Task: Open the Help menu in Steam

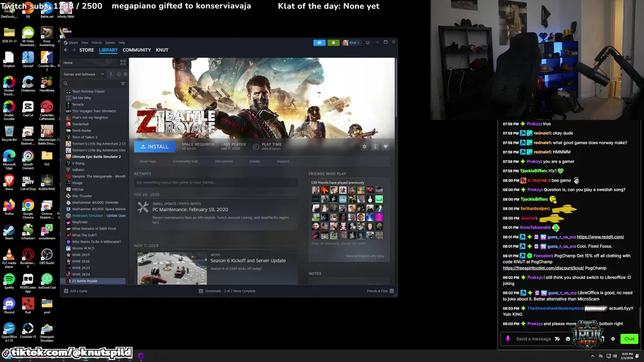Action: pos(122,43)
